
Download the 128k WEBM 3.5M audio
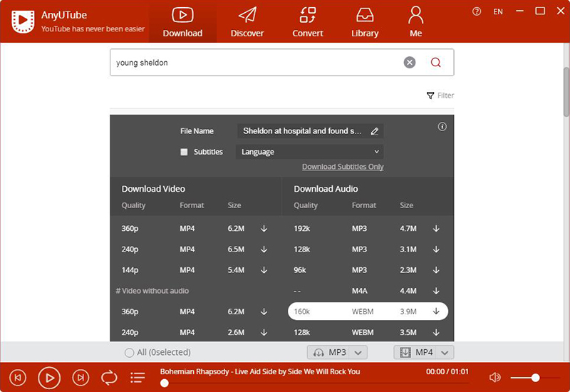pos(436,332)
